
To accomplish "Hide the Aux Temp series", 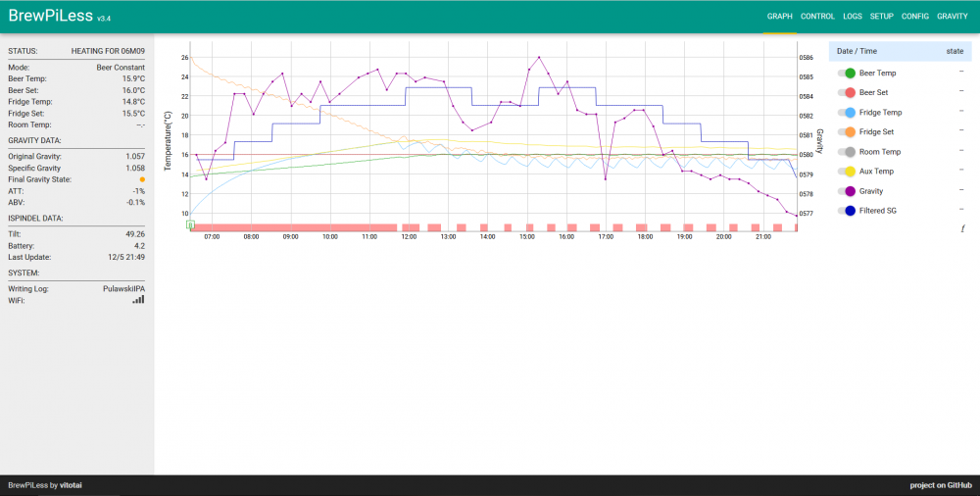I will coord(846,172).
